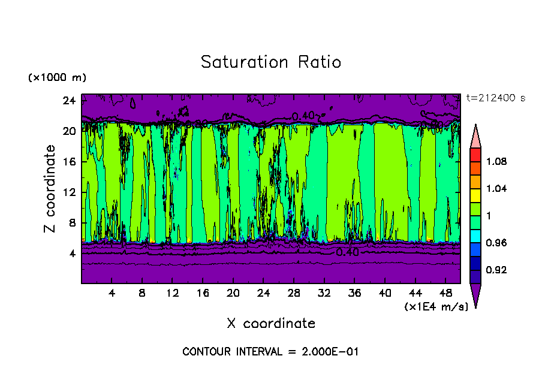This screenshot has height=392, width=542.
Task: Click the pink upper arrow of colorbar
Action: click(475, 137)
